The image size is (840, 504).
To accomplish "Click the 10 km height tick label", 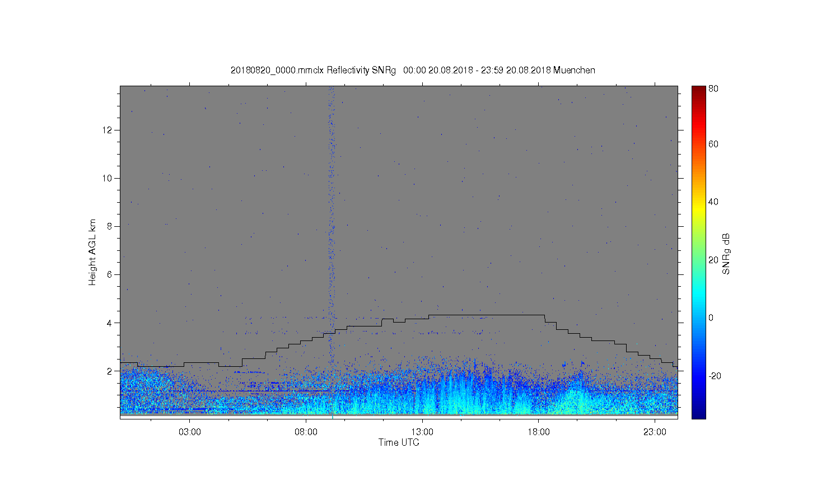I will coord(108,178).
